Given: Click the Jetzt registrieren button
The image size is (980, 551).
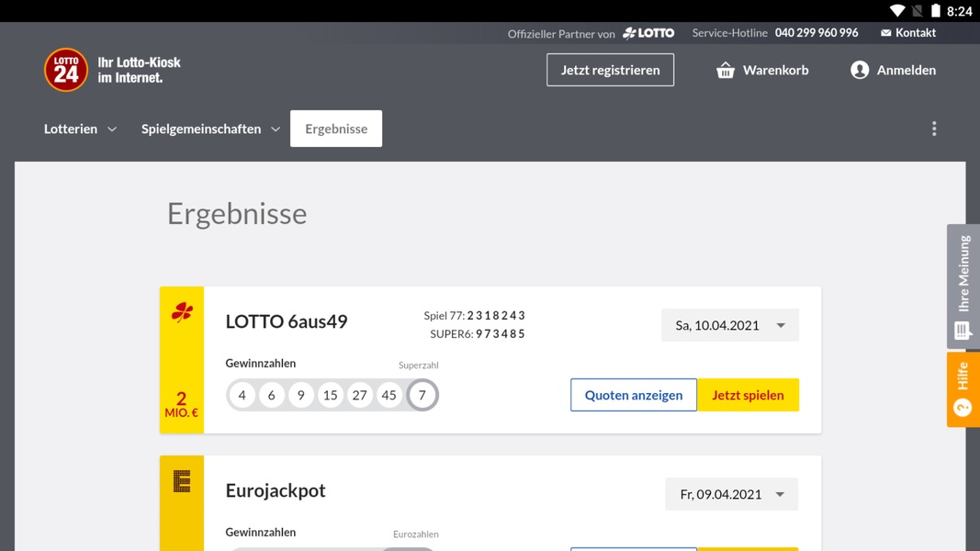Looking at the screenshot, I should click(610, 70).
